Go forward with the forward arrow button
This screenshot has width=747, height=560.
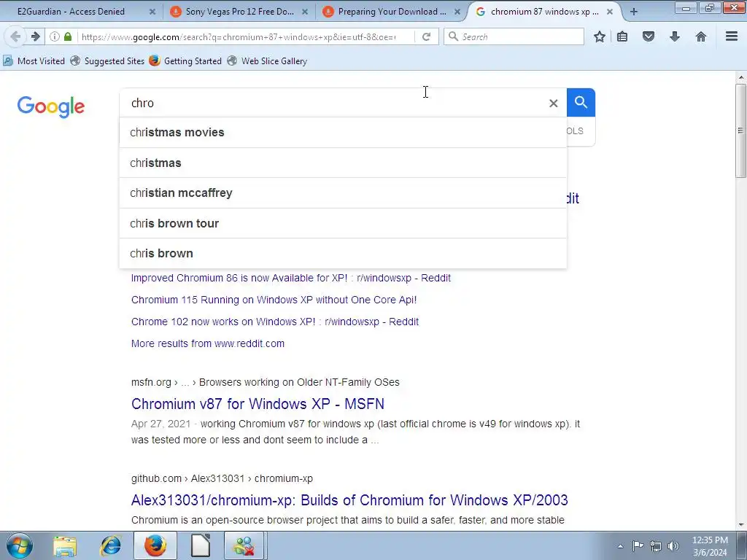35,36
